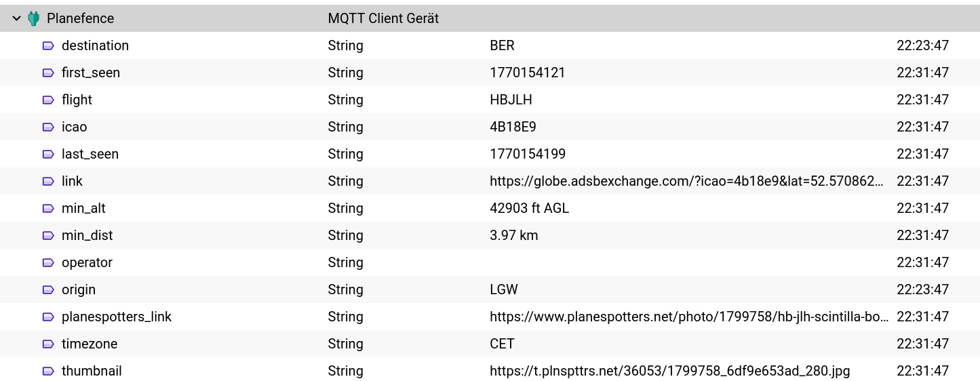This screenshot has width=980, height=381.
Task: Open the adsbexchange globe link value
Action: coord(686,181)
